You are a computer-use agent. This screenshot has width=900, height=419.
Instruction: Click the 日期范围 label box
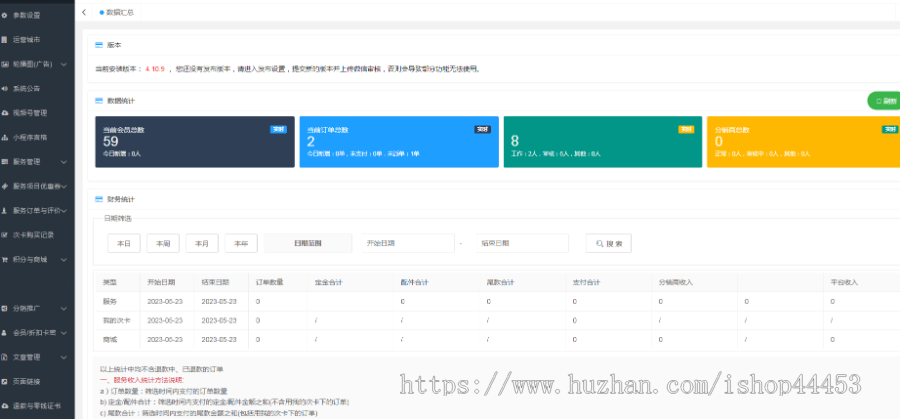pyautogui.click(x=308, y=243)
